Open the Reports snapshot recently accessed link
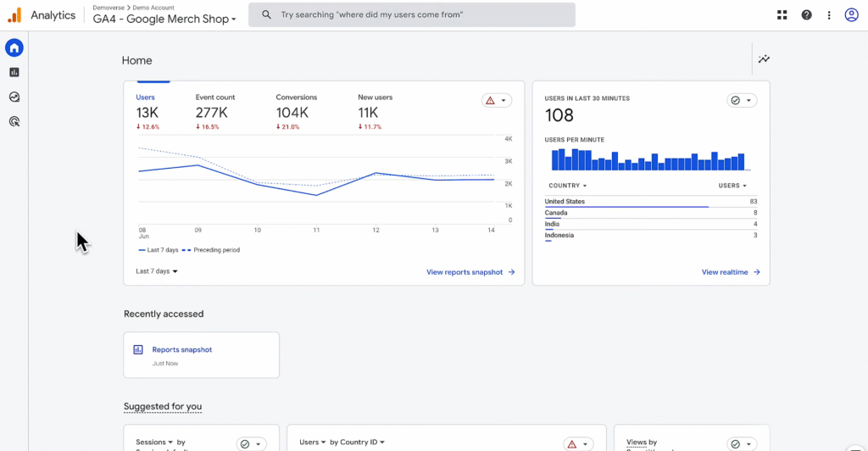868x451 pixels. pyautogui.click(x=182, y=350)
